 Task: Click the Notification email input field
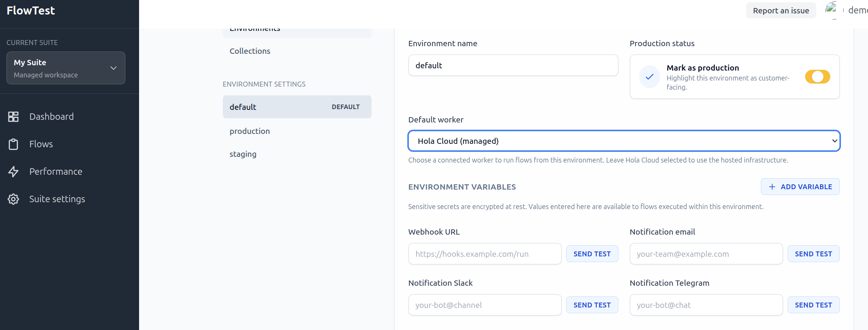pyautogui.click(x=706, y=254)
